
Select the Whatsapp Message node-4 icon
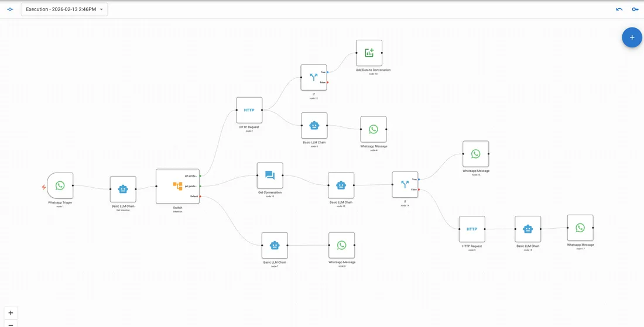pyautogui.click(x=374, y=129)
